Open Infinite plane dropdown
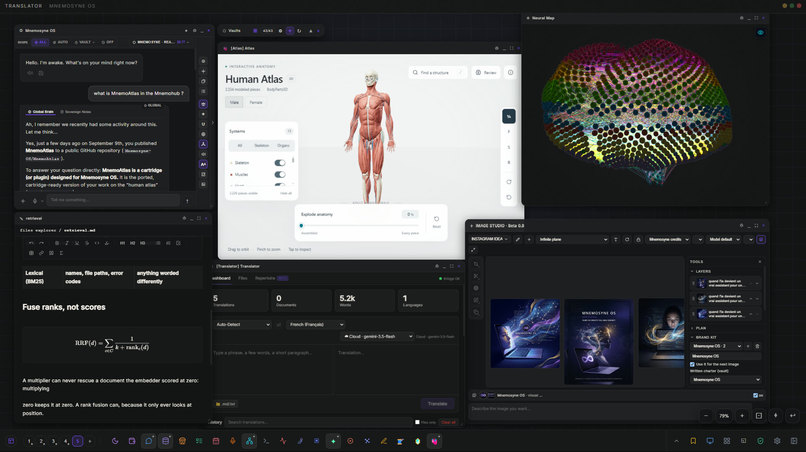806x452 pixels. click(573, 240)
